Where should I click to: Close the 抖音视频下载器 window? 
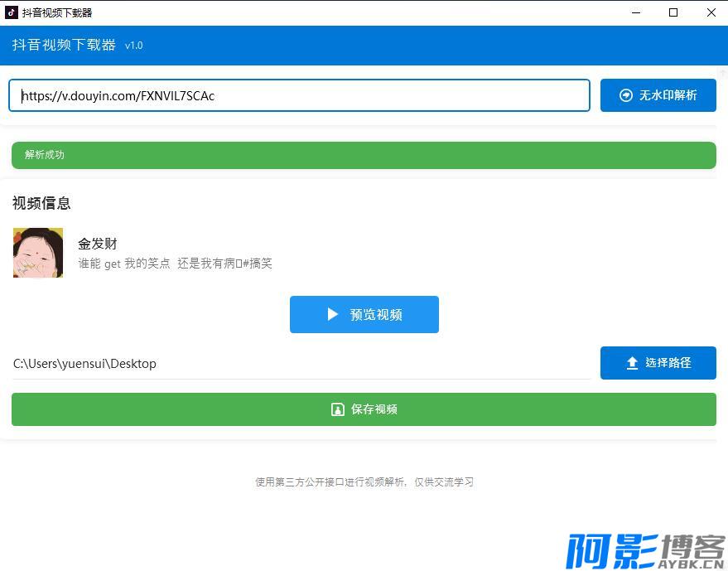pyautogui.click(x=711, y=12)
